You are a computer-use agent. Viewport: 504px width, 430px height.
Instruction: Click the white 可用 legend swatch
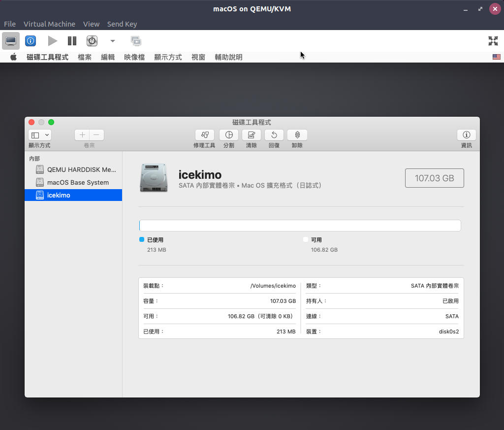(305, 239)
